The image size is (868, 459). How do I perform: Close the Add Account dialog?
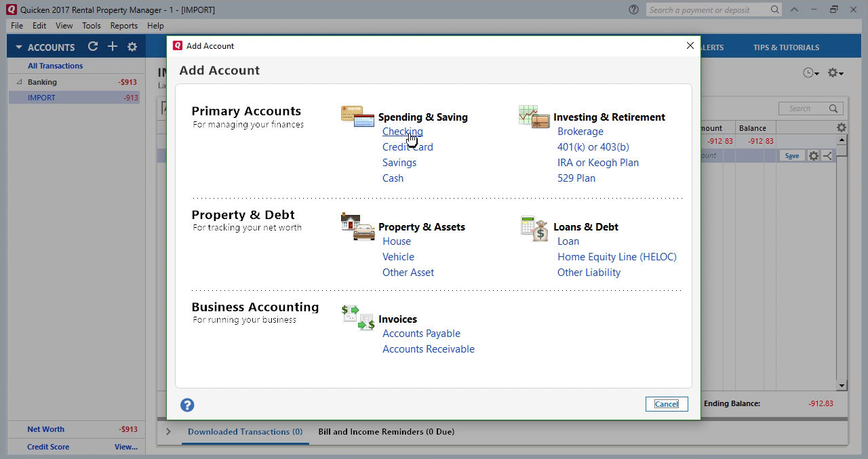tap(690, 45)
